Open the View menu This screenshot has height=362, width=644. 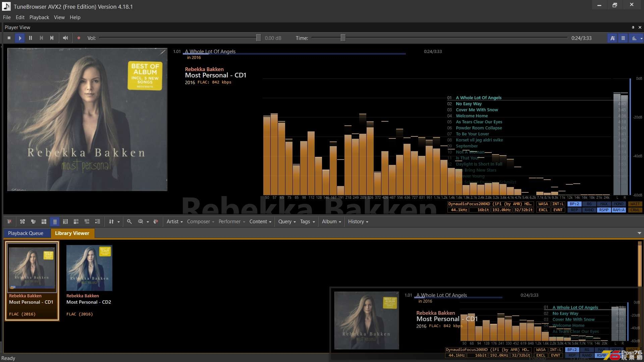tap(59, 17)
